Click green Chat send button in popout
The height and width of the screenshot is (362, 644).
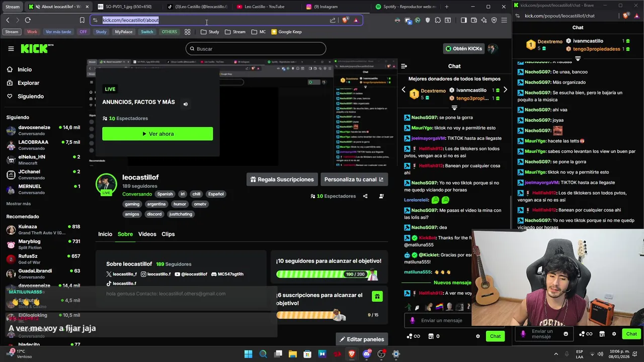(x=631, y=334)
